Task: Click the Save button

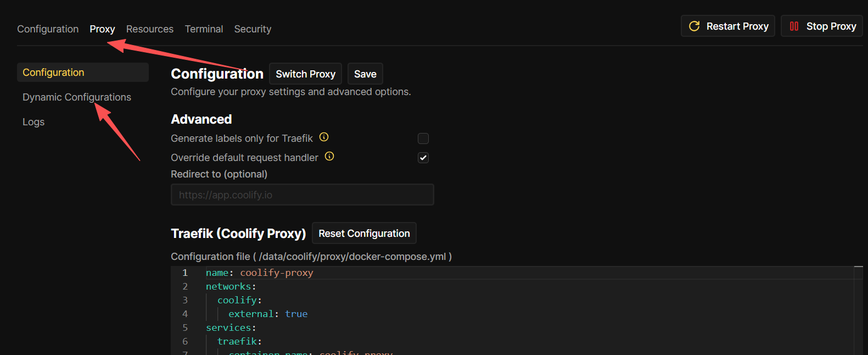Action: click(365, 74)
